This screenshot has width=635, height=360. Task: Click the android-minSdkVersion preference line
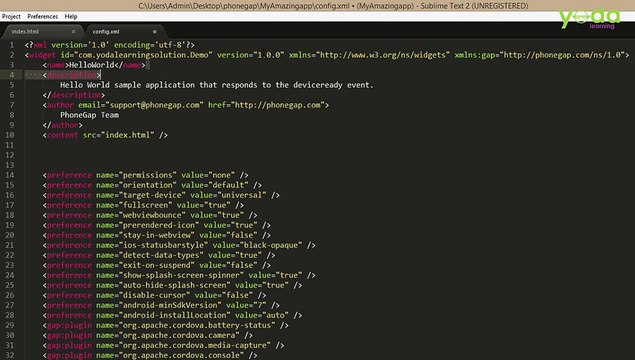[x=161, y=305]
